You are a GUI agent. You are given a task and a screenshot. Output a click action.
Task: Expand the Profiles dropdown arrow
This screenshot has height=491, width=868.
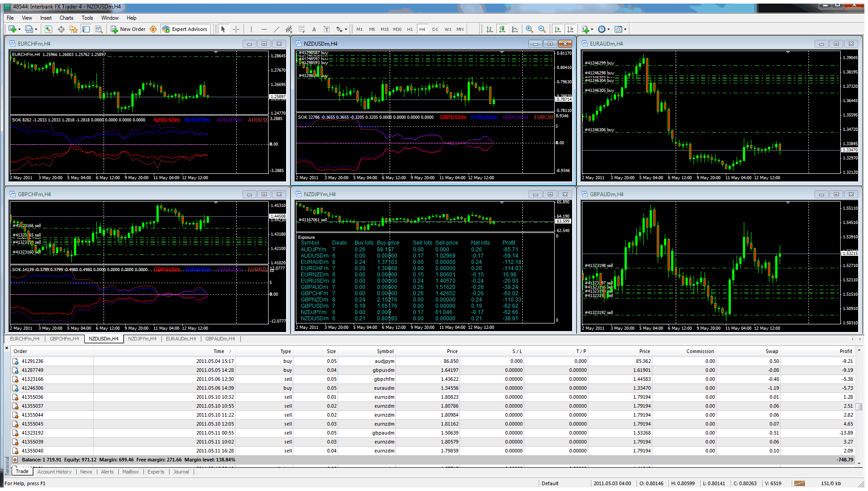point(36,30)
